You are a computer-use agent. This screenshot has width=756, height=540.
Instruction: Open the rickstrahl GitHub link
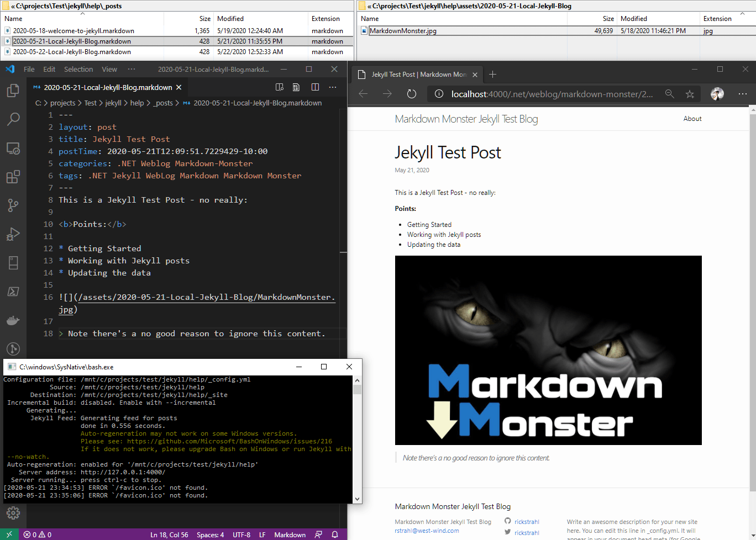(527, 522)
